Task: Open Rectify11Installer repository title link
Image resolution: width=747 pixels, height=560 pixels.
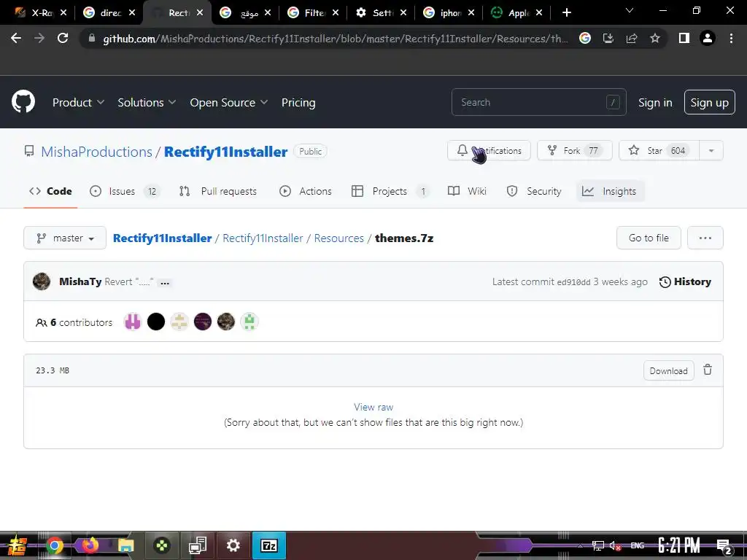Action: [226, 152]
